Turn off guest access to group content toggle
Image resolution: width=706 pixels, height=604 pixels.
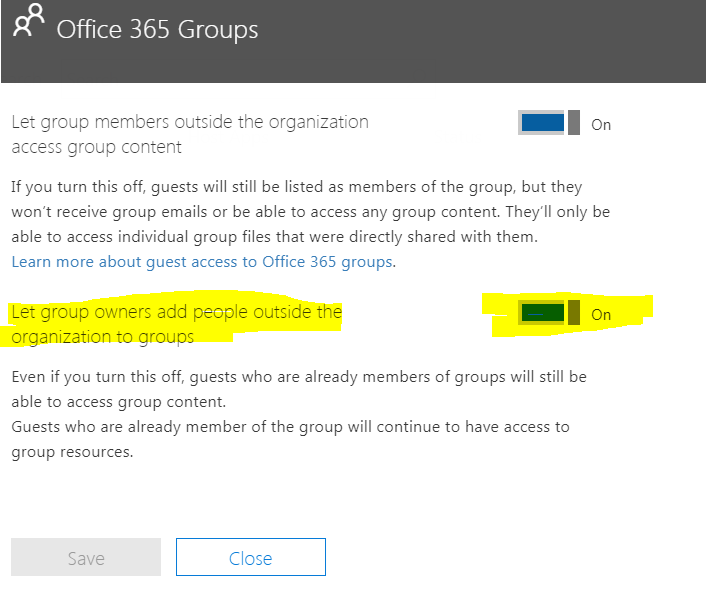coord(549,123)
